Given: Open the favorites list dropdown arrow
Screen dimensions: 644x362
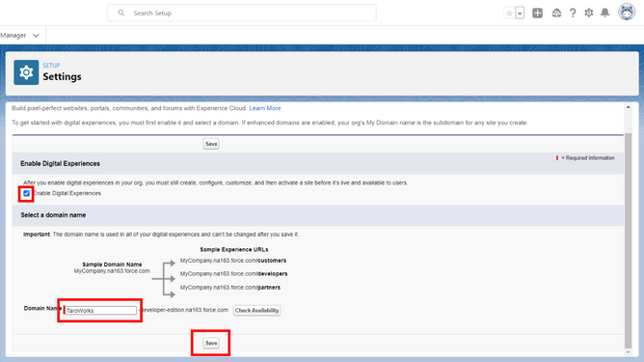Looking at the screenshot, I should [x=520, y=14].
